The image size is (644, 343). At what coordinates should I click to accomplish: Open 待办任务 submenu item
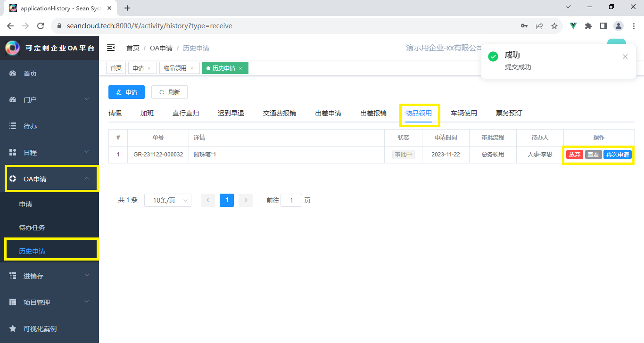50,228
